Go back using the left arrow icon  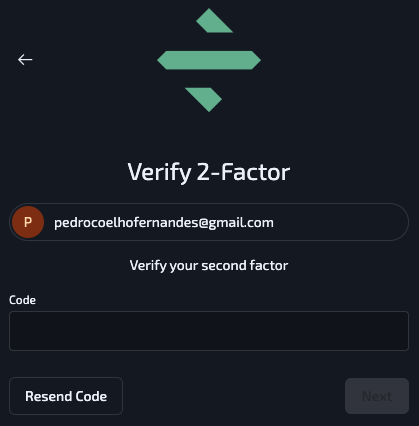point(25,60)
